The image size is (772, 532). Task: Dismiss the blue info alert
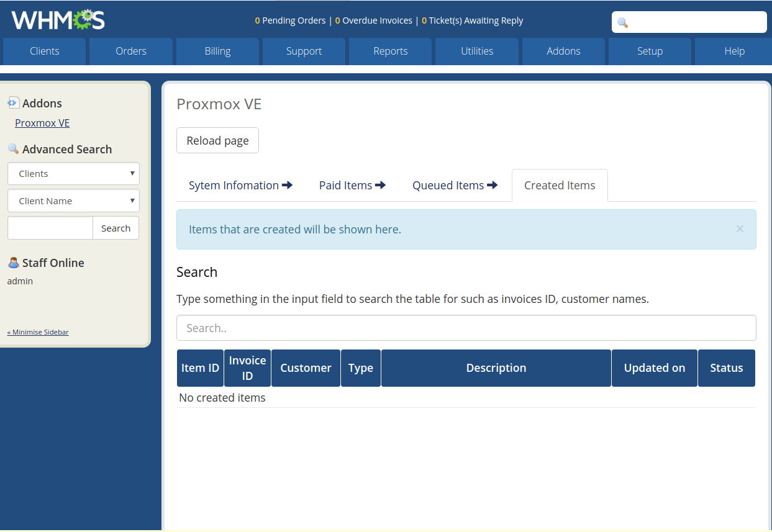click(x=740, y=228)
